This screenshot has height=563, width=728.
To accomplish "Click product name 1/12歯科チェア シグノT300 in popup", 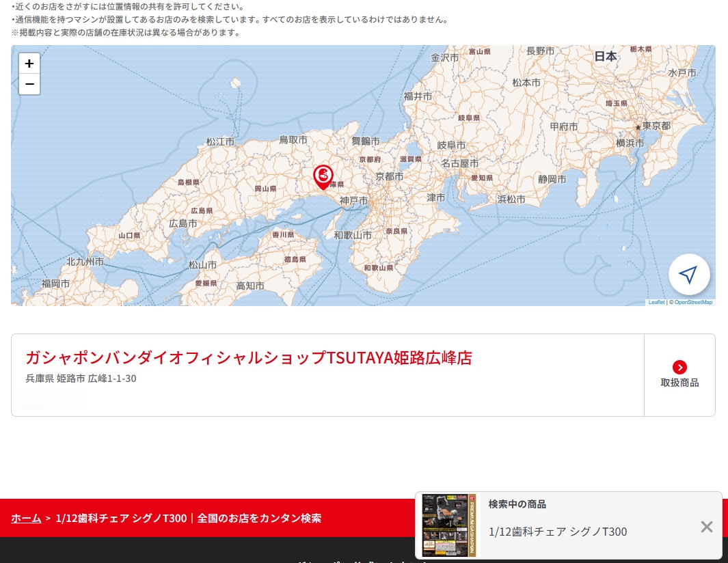I will pos(558,532).
